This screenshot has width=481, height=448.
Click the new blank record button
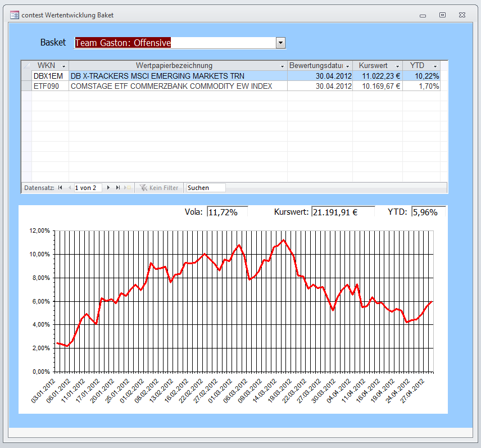128,188
